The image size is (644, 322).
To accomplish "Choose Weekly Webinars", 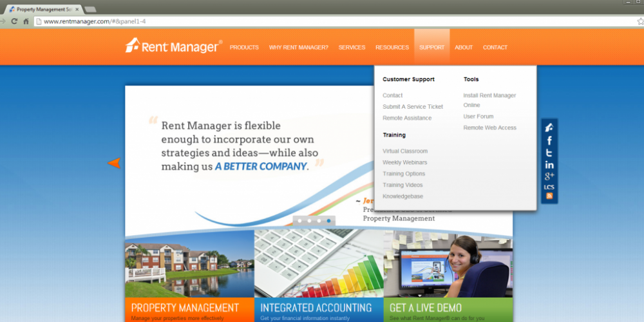I will pos(404,162).
